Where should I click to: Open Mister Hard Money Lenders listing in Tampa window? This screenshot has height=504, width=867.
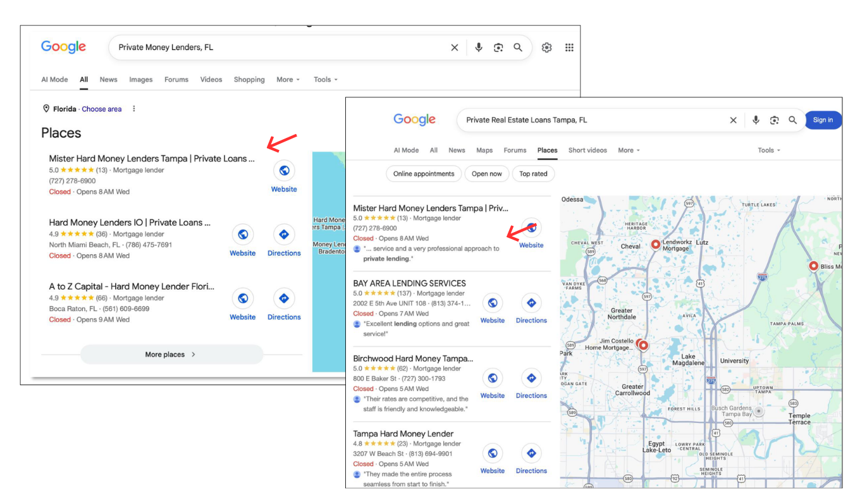pos(431,208)
